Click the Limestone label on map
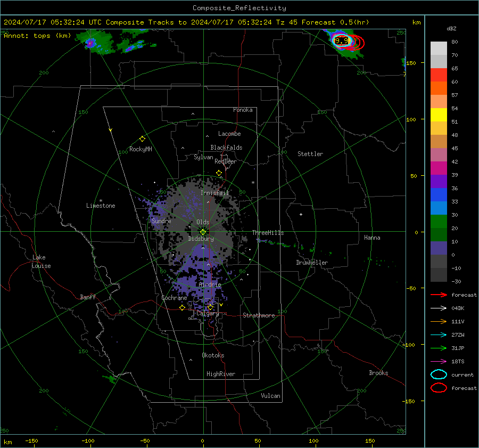The height and width of the screenshot is (448, 479). pyautogui.click(x=101, y=206)
